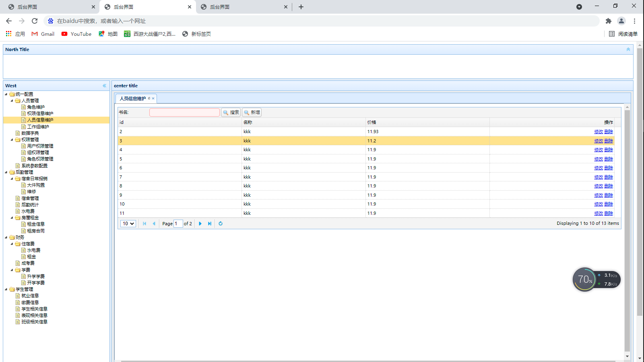This screenshot has width=644, height=362.
Task: Collapse the North Title panel chevron
Action: [628, 49]
